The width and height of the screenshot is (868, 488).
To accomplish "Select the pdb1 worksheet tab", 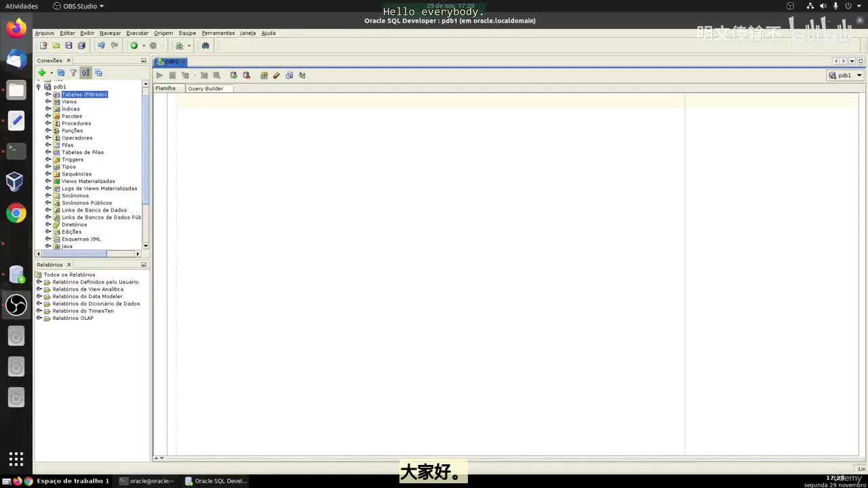I will point(171,61).
